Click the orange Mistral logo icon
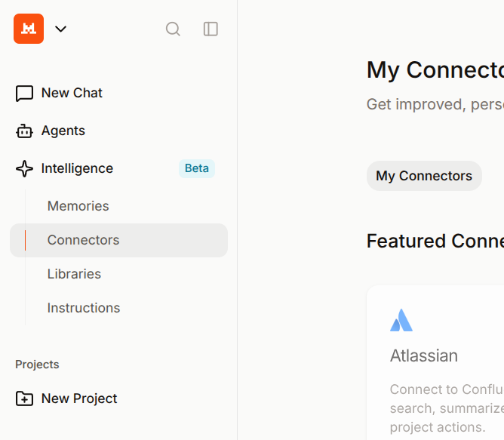The image size is (504, 440). coord(29,29)
